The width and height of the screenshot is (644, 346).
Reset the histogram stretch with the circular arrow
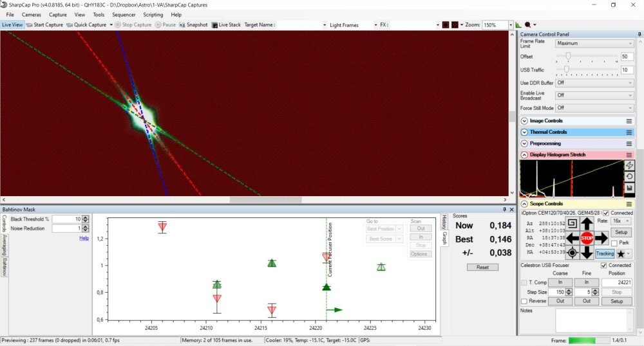click(x=629, y=177)
